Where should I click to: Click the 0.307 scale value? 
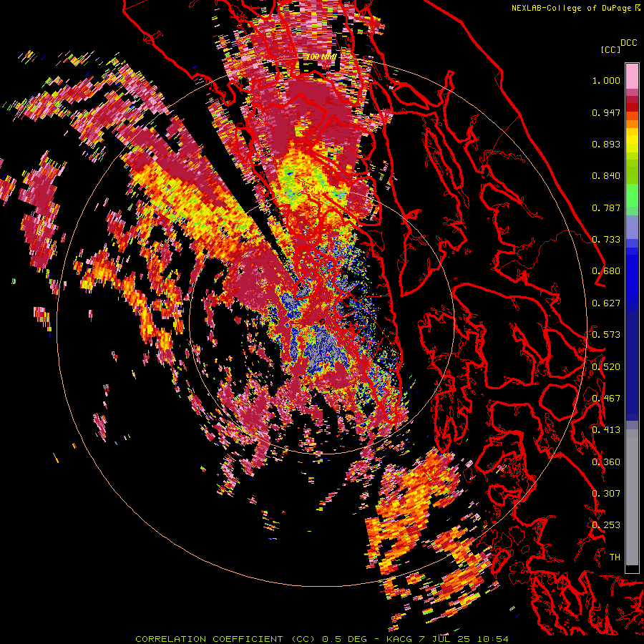tap(606, 494)
